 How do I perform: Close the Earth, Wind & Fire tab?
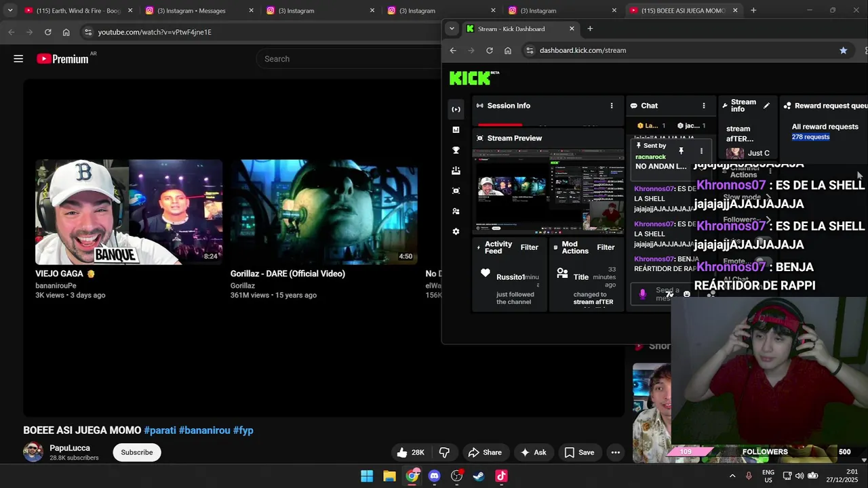130,10
